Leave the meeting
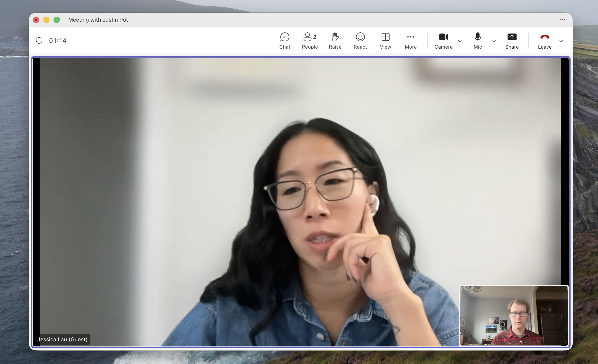The height and width of the screenshot is (364, 598). (544, 40)
